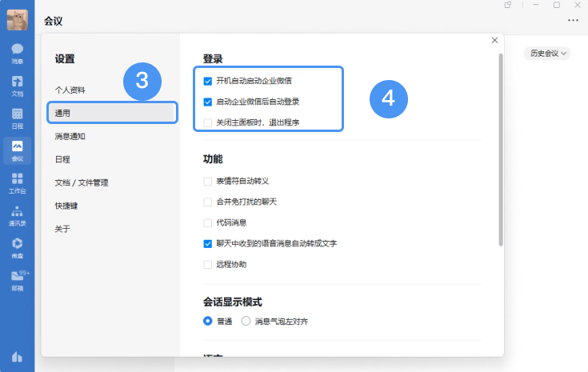588x372 pixels.
Task: Close the settings dialog with X
Action: click(494, 40)
